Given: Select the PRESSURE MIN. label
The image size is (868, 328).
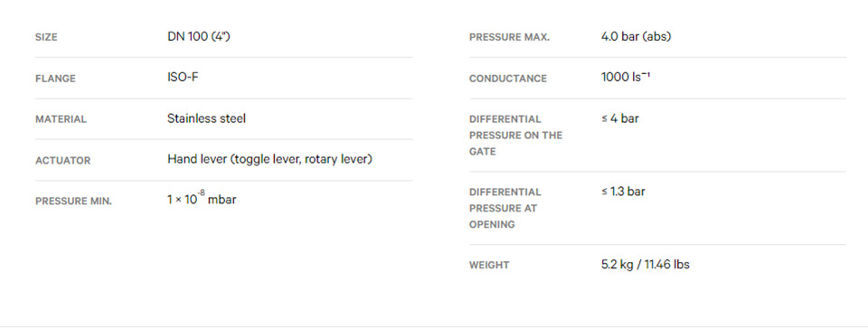Looking at the screenshot, I should [x=73, y=201].
